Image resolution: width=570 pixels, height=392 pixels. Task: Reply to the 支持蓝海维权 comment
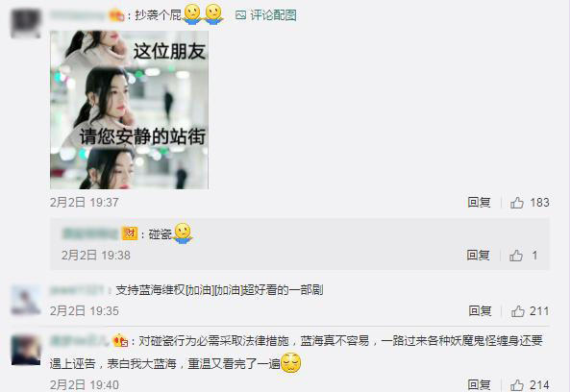click(480, 311)
